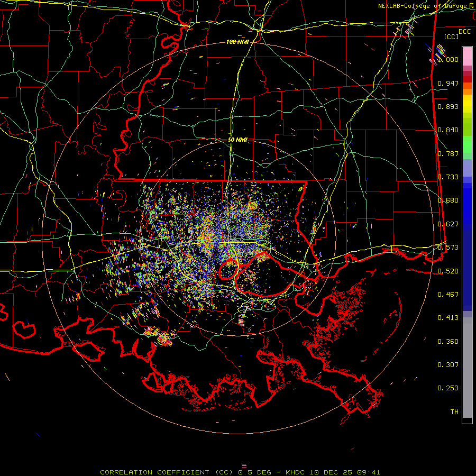
Task: Click the 0.413 scale value
Action: tap(448, 318)
